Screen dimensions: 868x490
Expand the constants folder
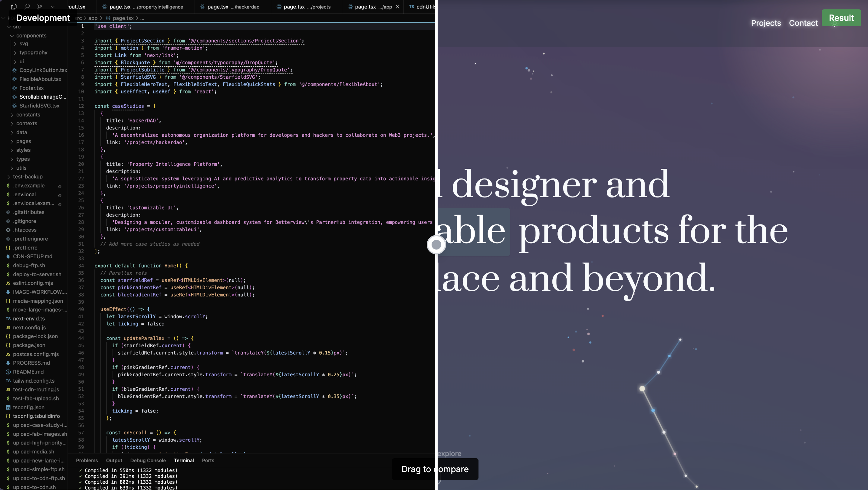coord(12,115)
